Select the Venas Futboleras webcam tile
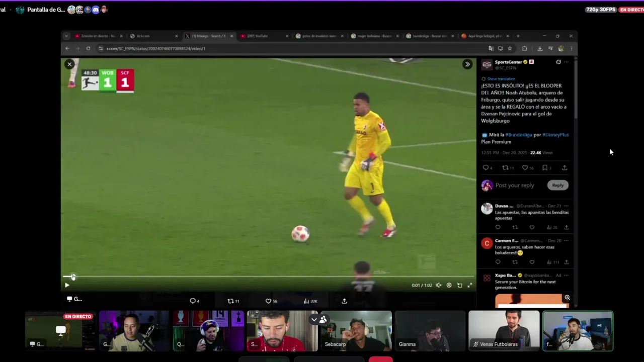644x362 pixels. tap(504, 331)
